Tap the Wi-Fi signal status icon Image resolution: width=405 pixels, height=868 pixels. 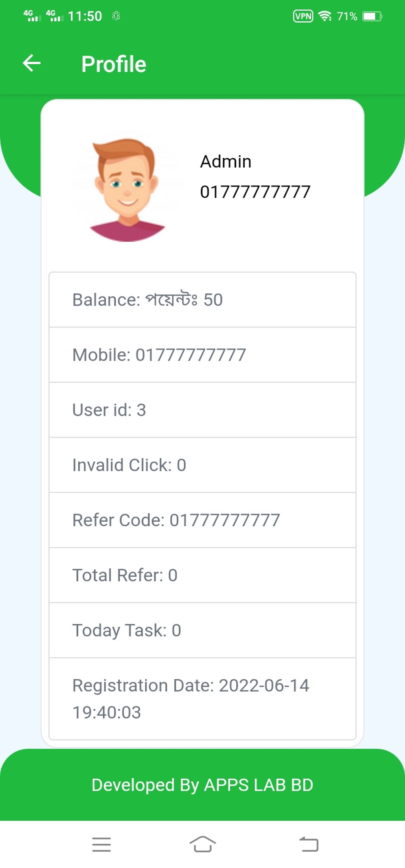(325, 16)
